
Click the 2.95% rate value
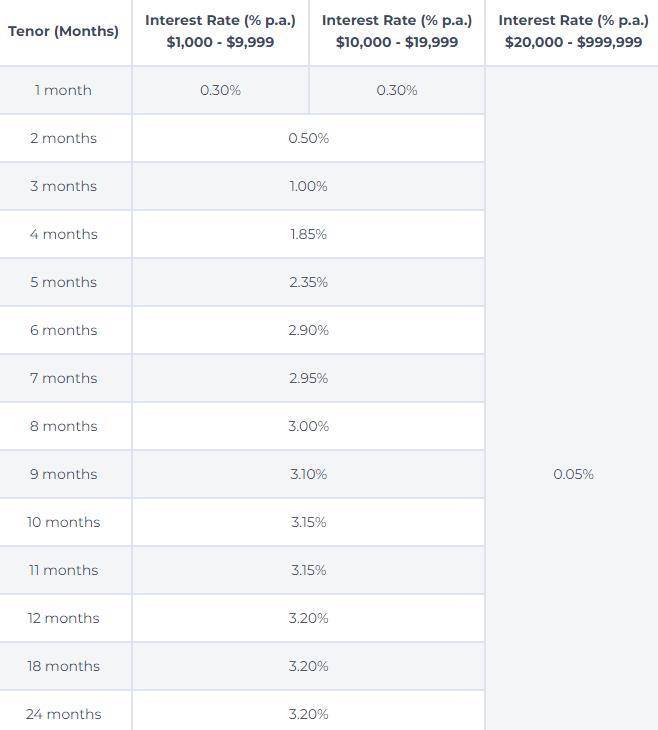tap(308, 378)
